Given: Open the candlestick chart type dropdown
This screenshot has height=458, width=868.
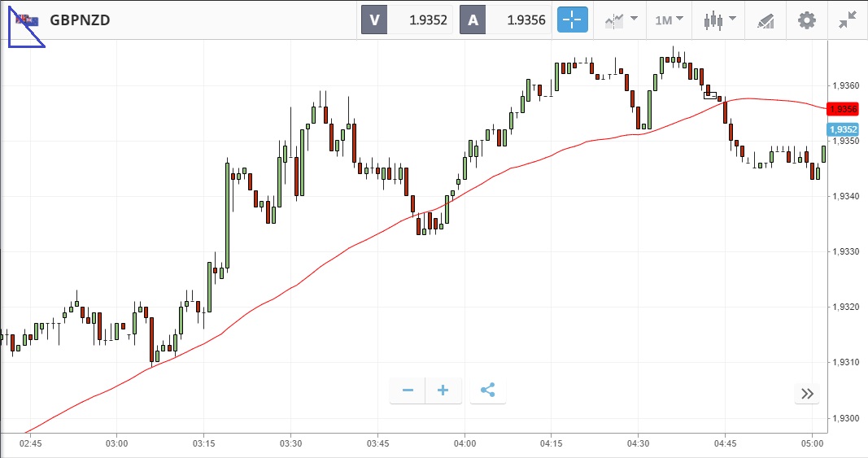Looking at the screenshot, I should pos(720,20).
